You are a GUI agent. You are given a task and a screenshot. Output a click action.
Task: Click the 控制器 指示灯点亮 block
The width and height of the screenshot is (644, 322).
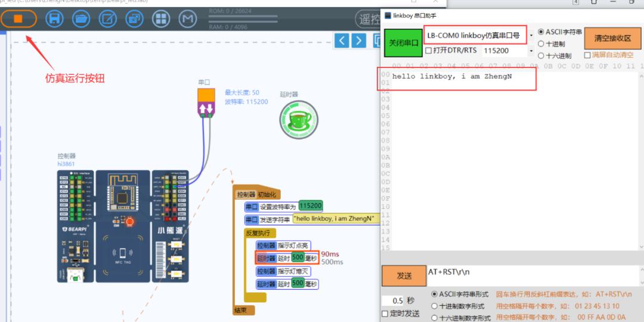click(283, 246)
